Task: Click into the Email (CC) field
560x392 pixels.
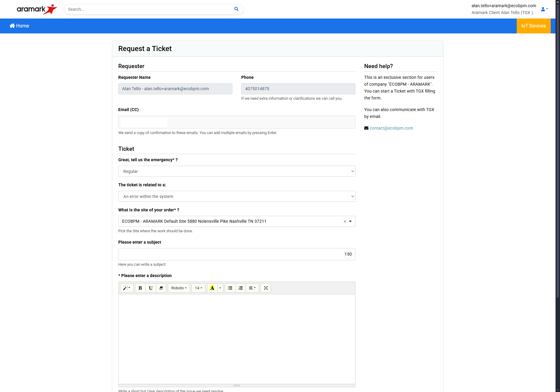Action: coord(237,122)
